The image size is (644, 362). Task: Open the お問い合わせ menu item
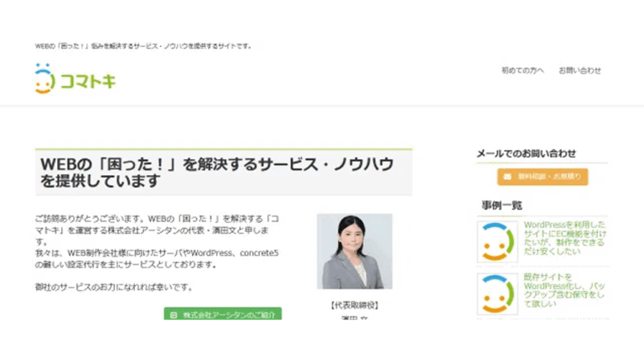579,70
